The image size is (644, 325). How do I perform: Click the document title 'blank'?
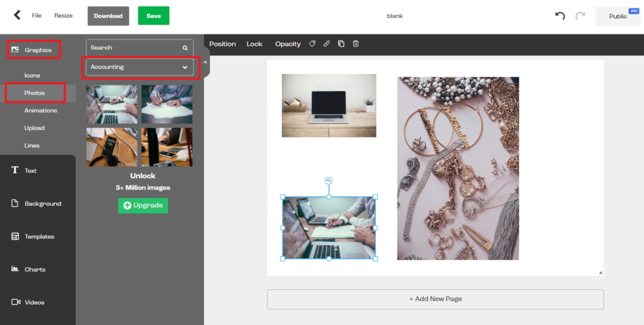(395, 16)
